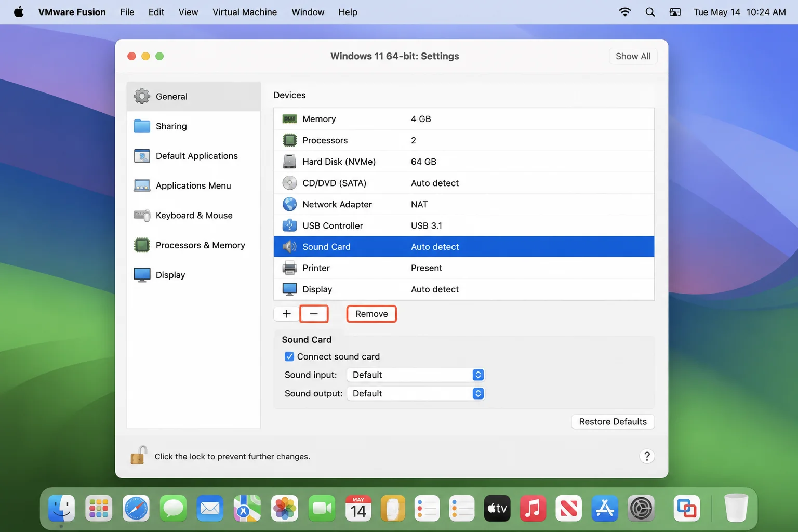The height and width of the screenshot is (532, 798).
Task: Click the USB 3.1 value
Action: click(427, 225)
